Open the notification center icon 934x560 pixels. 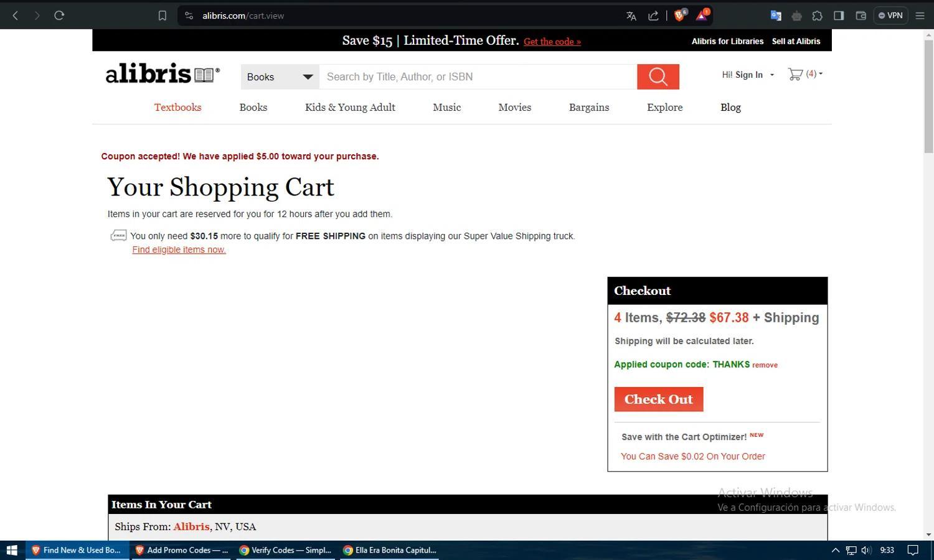pyautogui.click(x=913, y=550)
